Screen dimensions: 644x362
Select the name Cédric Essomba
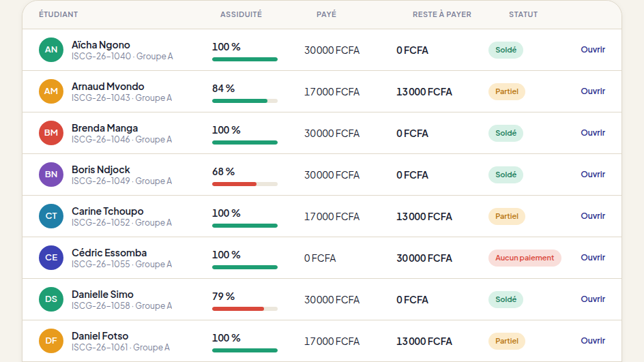[109, 252]
